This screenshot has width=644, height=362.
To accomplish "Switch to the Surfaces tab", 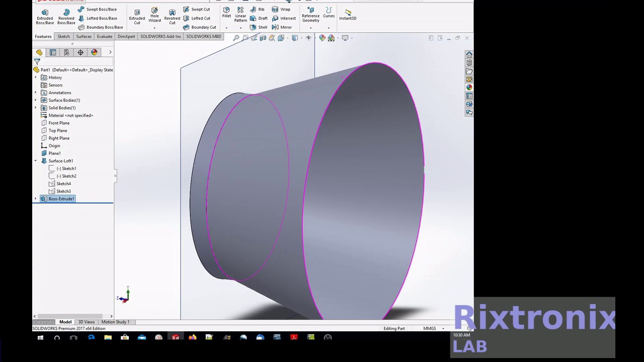I will [x=84, y=37].
